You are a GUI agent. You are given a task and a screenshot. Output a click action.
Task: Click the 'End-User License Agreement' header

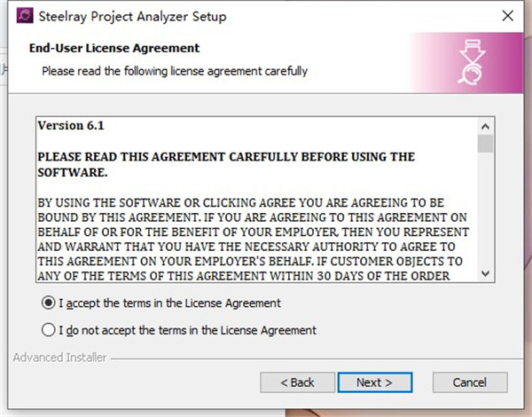pos(114,48)
